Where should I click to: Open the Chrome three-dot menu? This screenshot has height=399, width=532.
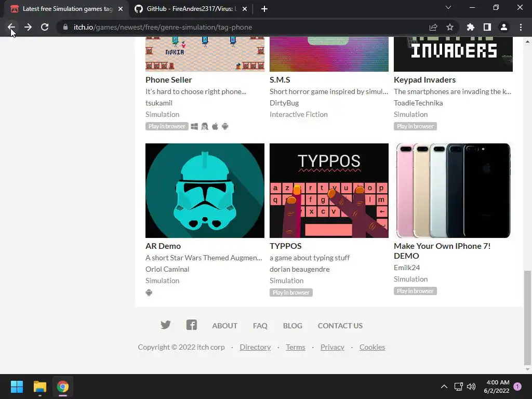click(x=521, y=27)
